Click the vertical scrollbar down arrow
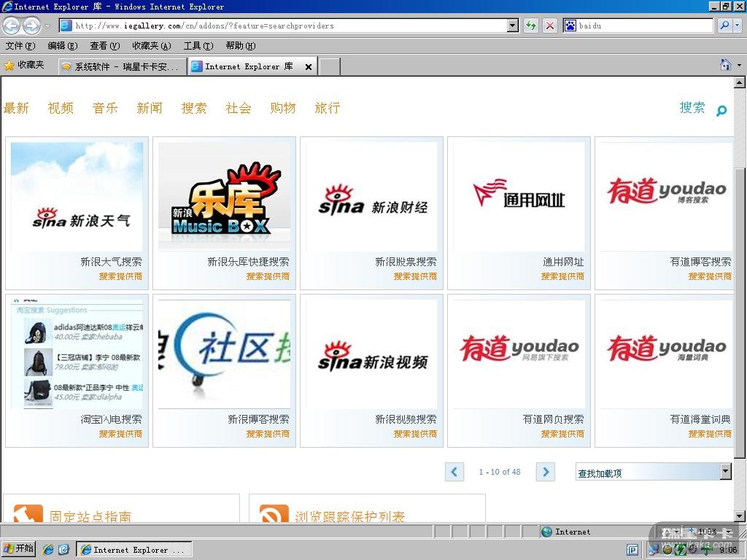The image size is (747, 560). click(x=740, y=516)
